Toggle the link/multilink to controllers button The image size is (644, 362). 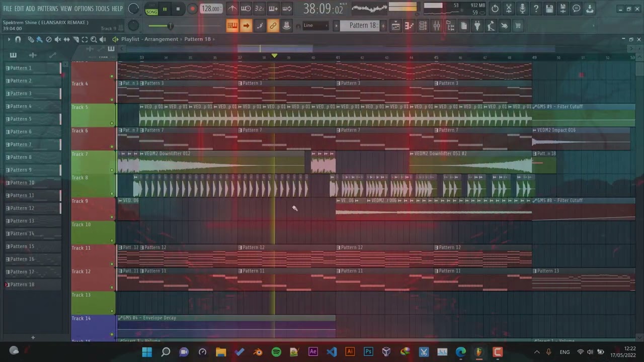pyautogui.click(x=273, y=26)
